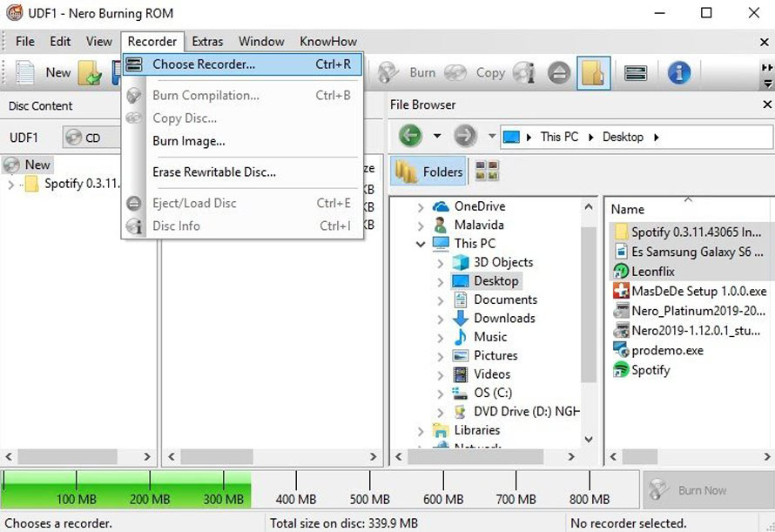Collapse the This PC tree node
This screenshot has height=532, width=775.
click(x=421, y=244)
